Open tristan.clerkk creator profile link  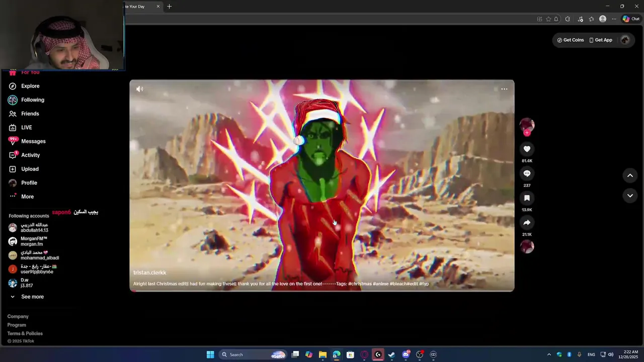(149, 273)
